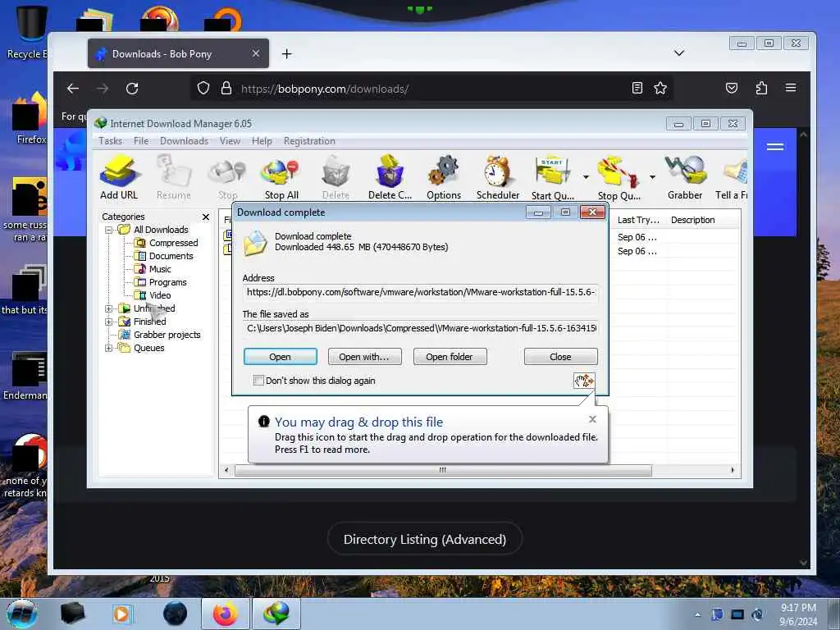The width and height of the screenshot is (840, 630).
Task: Open the Scheduler clock icon
Action: (498, 177)
